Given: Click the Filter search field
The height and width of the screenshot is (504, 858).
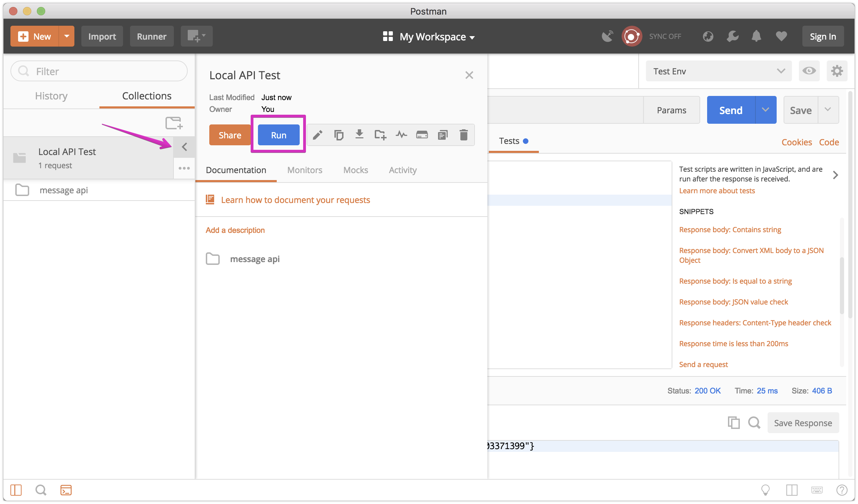Looking at the screenshot, I should coord(99,71).
